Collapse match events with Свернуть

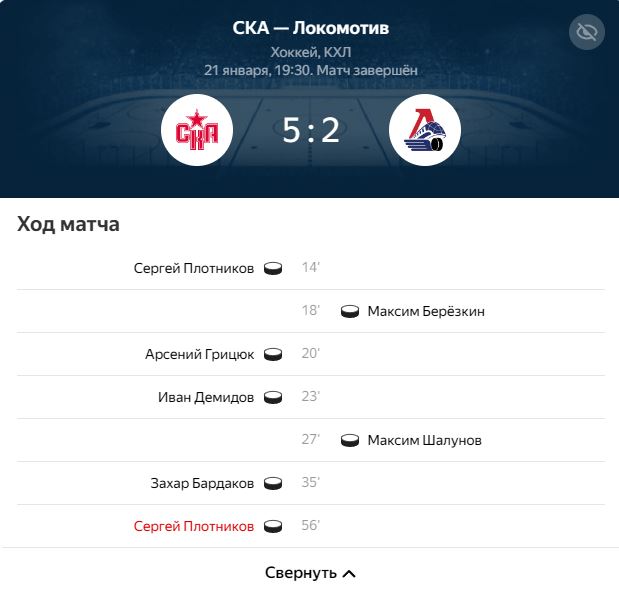310,573
